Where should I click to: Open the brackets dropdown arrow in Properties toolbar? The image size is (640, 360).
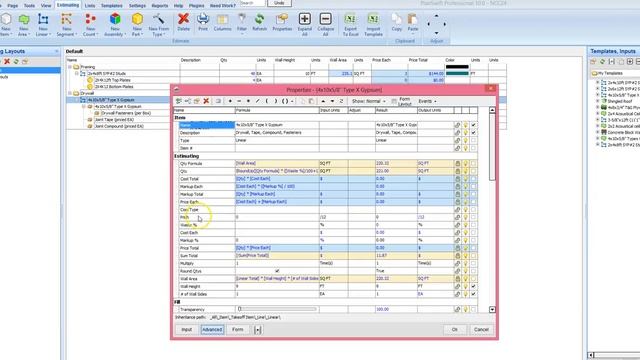pos(292,101)
